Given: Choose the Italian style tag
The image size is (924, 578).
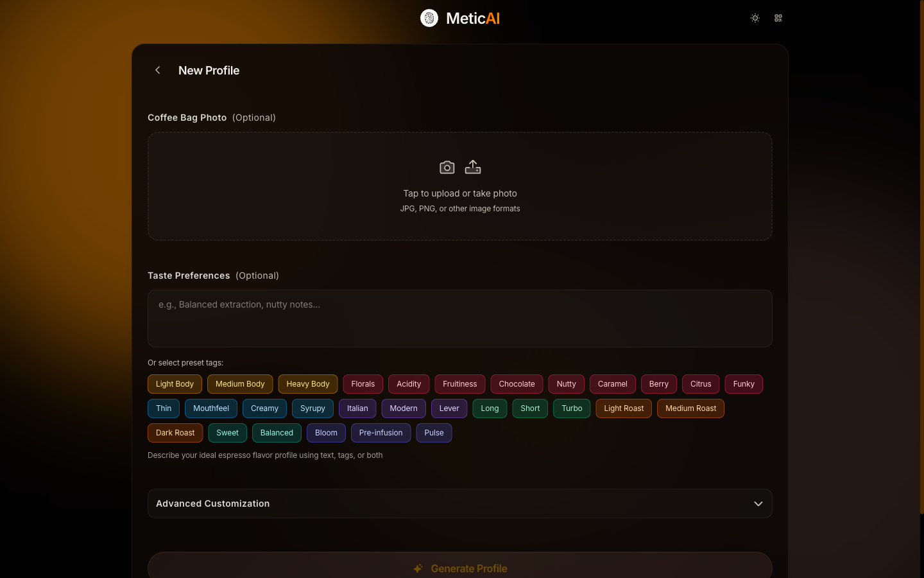Looking at the screenshot, I should pos(357,408).
